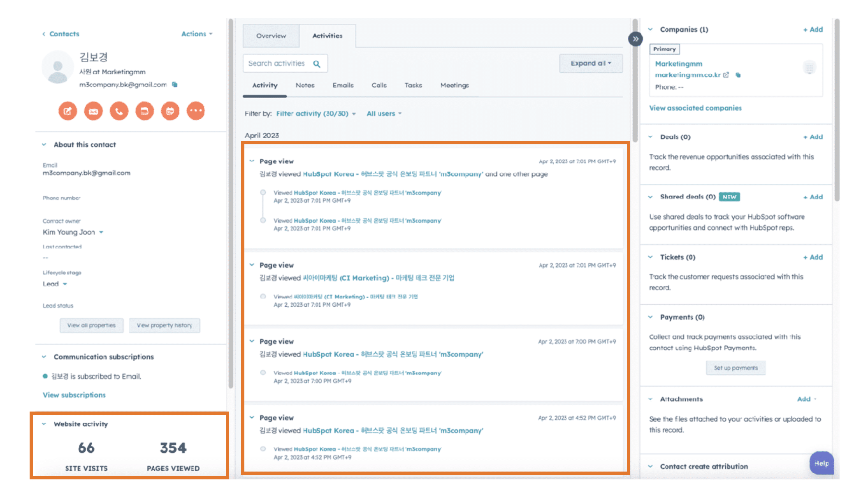This screenshot has width=868, height=495.
Task: Add a ticket via + Add
Action: tap(813, 257)
